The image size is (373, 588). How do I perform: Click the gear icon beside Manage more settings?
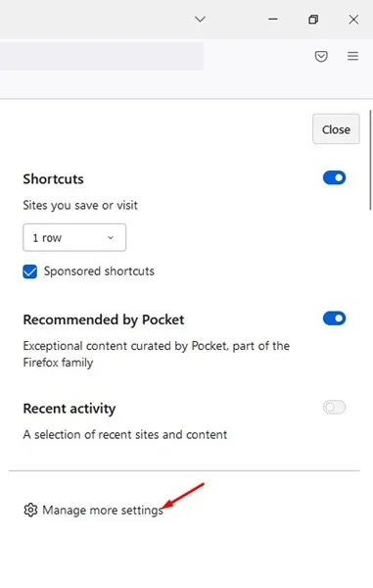[x=30, y=510]
